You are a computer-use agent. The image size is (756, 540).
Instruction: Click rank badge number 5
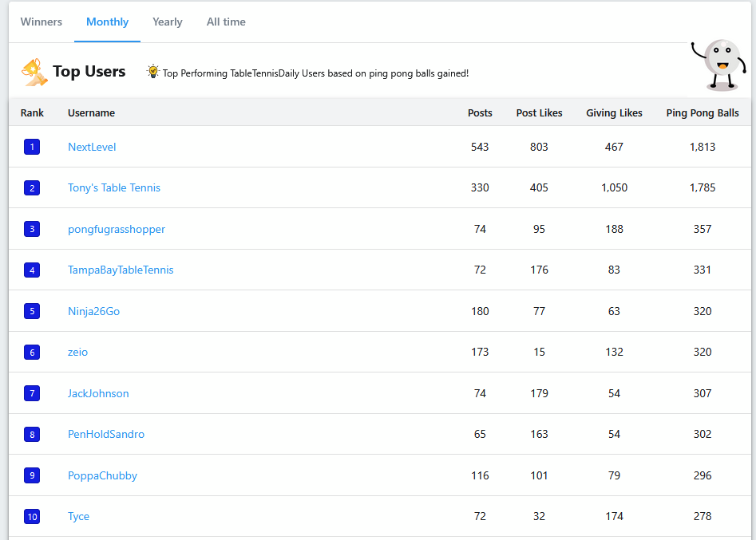pos(32,311)
